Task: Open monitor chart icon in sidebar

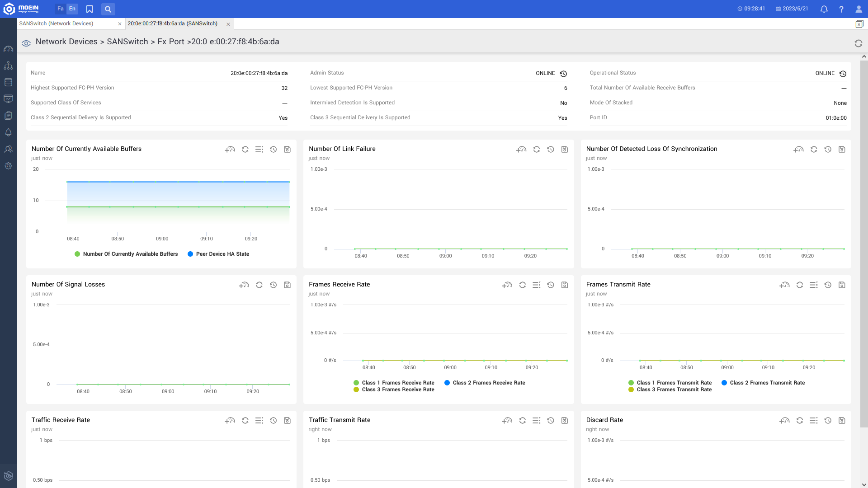Action: pyautogui.click(x=8, y=99)
